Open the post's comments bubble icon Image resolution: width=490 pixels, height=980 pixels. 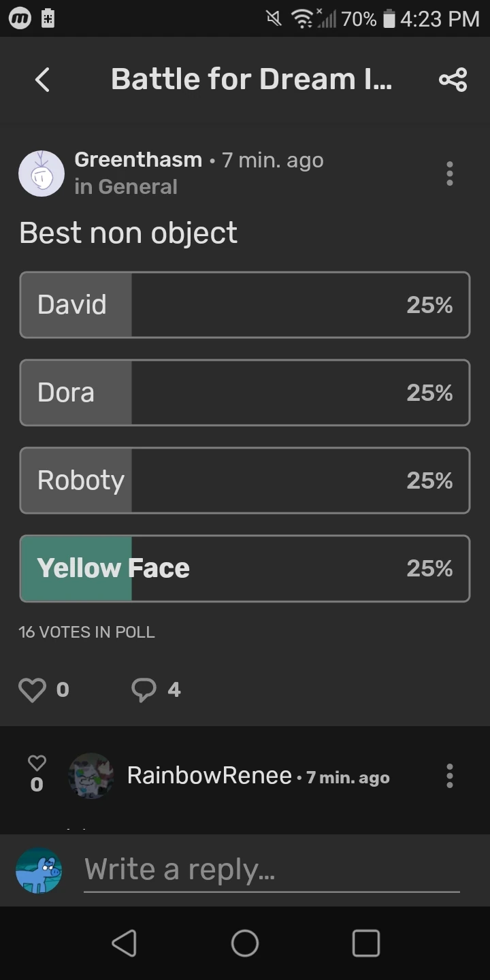click(x=144, y=690)
